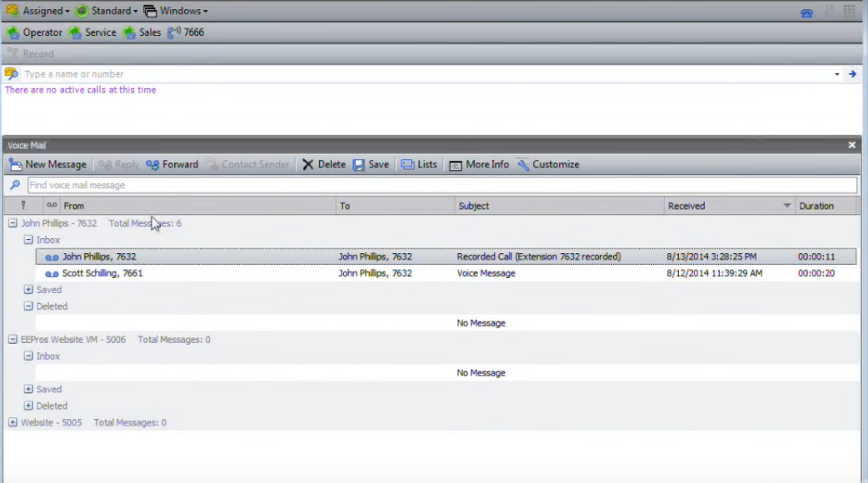Click the blue phone icon at top right

point(806,12)
